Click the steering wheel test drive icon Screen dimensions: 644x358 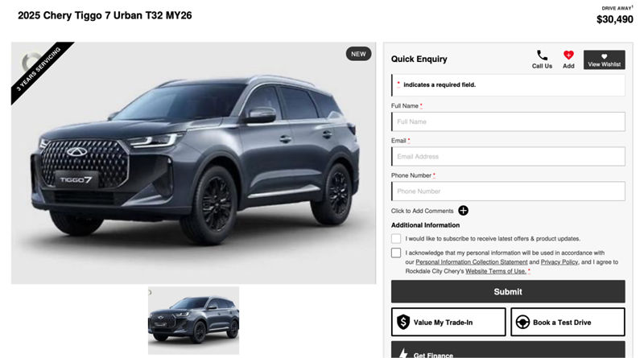pos(522,323)
